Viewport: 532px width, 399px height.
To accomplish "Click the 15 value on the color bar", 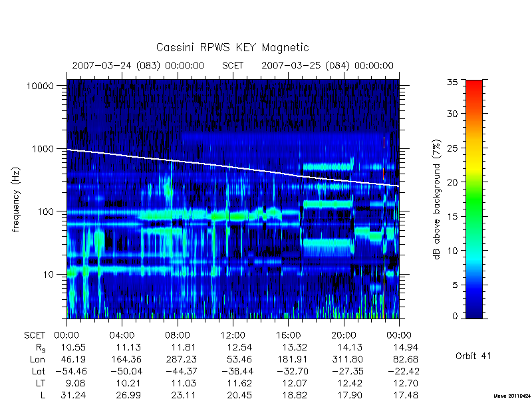I will pyautogui.click(x=452, y=217).
